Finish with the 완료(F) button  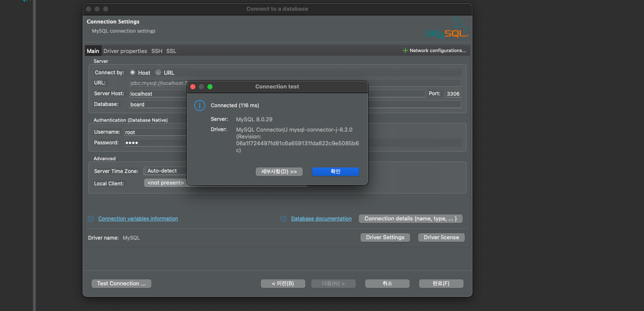[441, 284]
